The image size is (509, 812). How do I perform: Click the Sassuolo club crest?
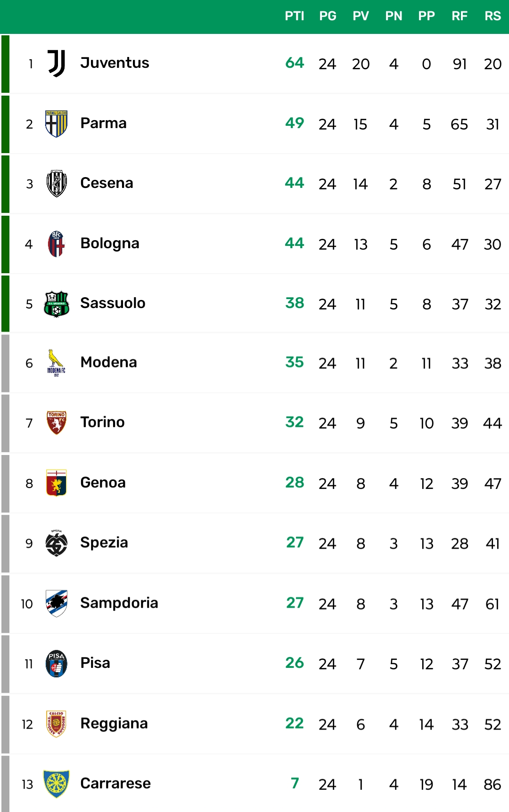point(57,304)
